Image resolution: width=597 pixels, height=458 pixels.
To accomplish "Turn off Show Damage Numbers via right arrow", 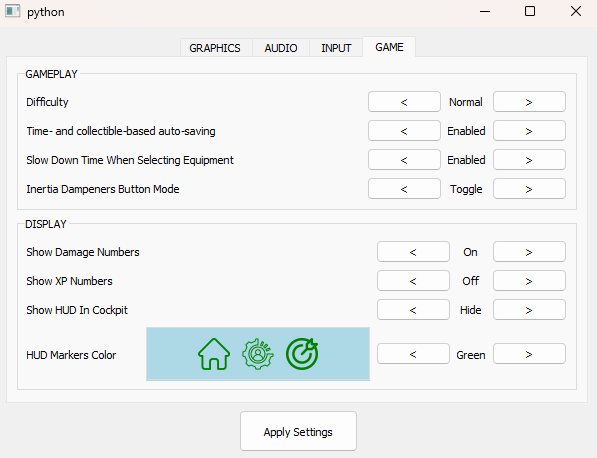I will pos(529,252).
